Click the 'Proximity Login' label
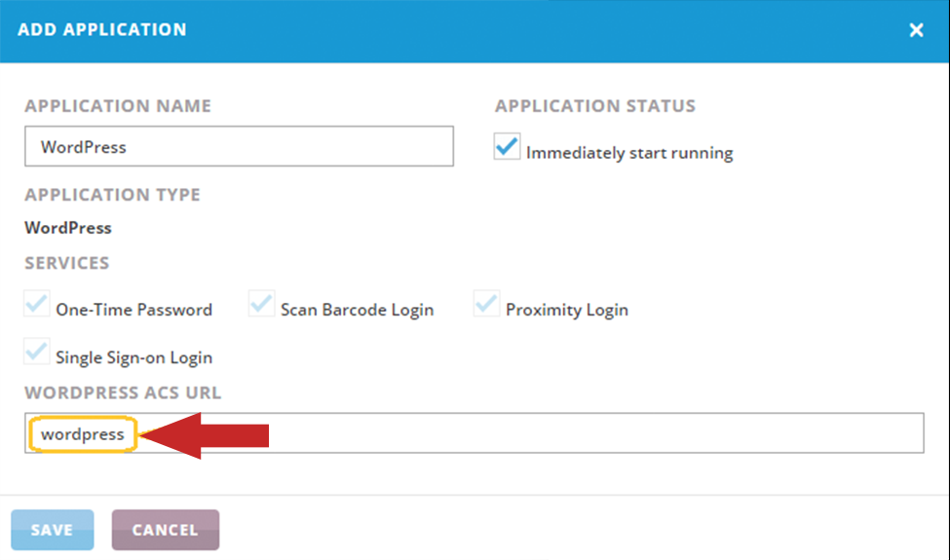Screen dimensions: 950x560 pos(566,310)
